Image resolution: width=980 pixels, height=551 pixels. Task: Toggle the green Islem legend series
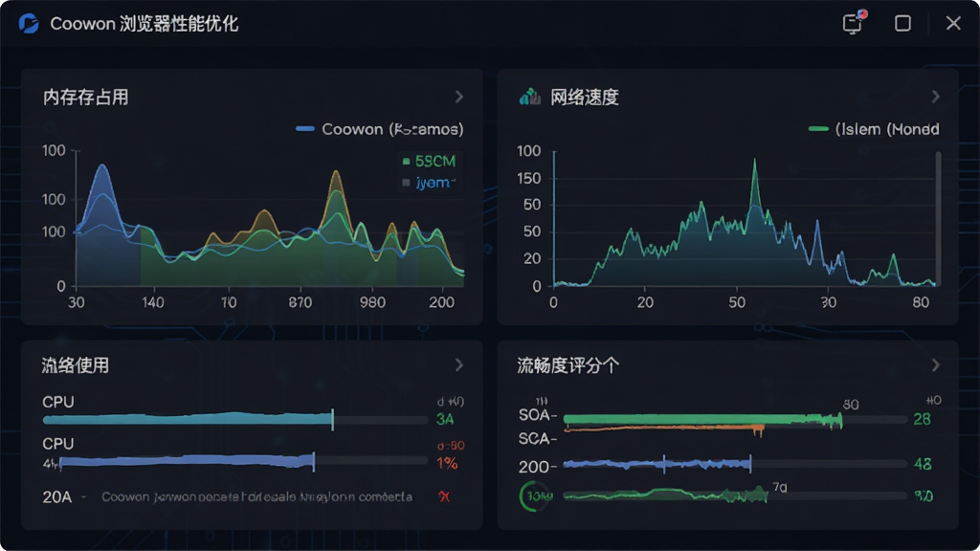point(874,129)
